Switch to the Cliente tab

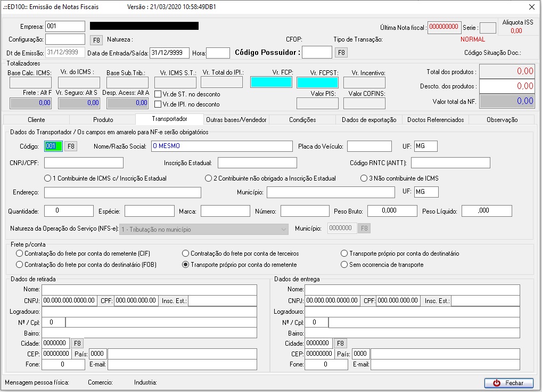pyautogui.click(x=36, y=120)
